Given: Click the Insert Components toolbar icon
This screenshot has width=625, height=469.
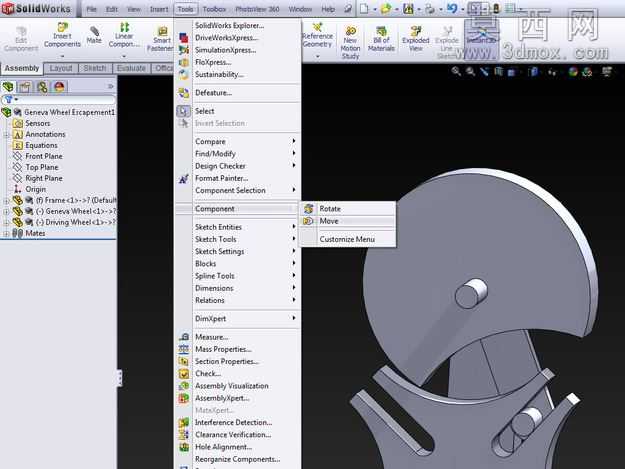Looking at the screenshot, I should pyautogui.click(x=63, y=27).
